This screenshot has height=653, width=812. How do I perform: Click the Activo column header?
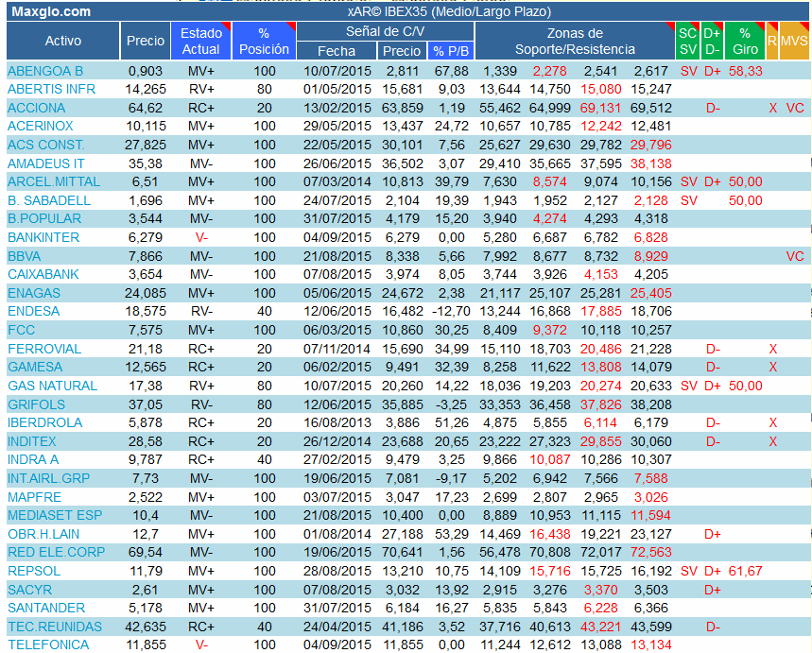pyautogui.click(x=63, y=41)
